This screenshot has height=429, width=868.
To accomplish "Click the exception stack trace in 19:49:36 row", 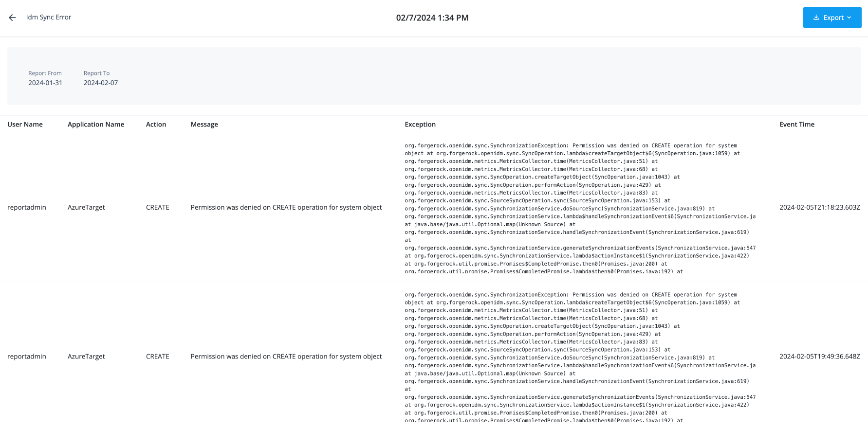I will pos(580,357).
